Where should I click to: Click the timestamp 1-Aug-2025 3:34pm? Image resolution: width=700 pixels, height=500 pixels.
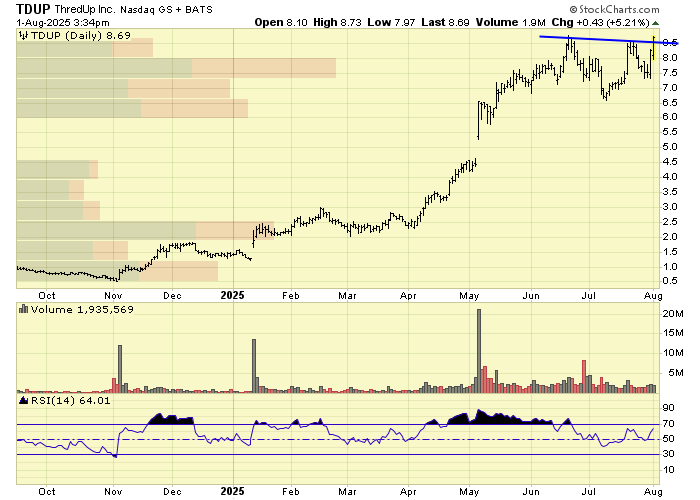click(62, 22)
